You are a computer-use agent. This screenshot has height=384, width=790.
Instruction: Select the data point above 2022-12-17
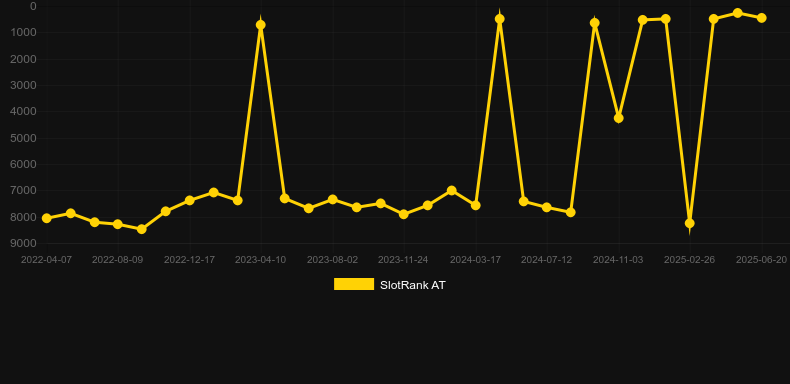189,200
